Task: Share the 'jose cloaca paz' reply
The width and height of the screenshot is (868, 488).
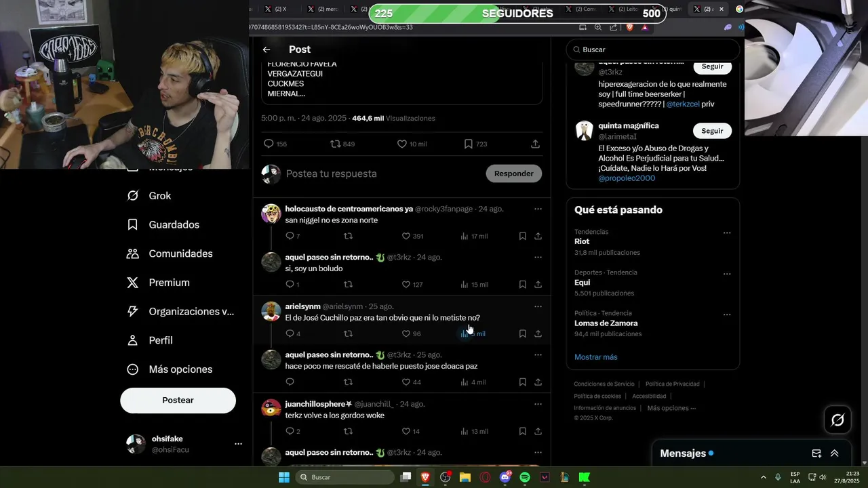Action: click(538, 382)
